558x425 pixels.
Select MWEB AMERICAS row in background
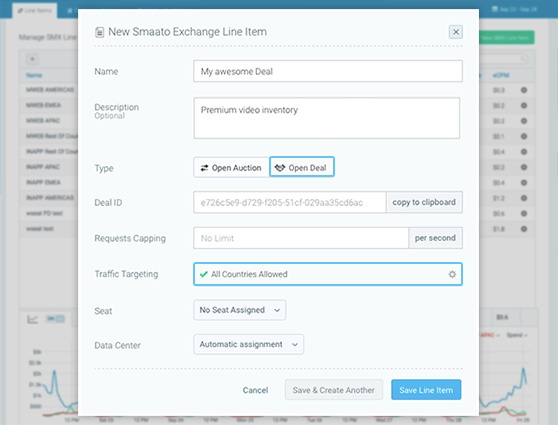click(x=50, y=90)
